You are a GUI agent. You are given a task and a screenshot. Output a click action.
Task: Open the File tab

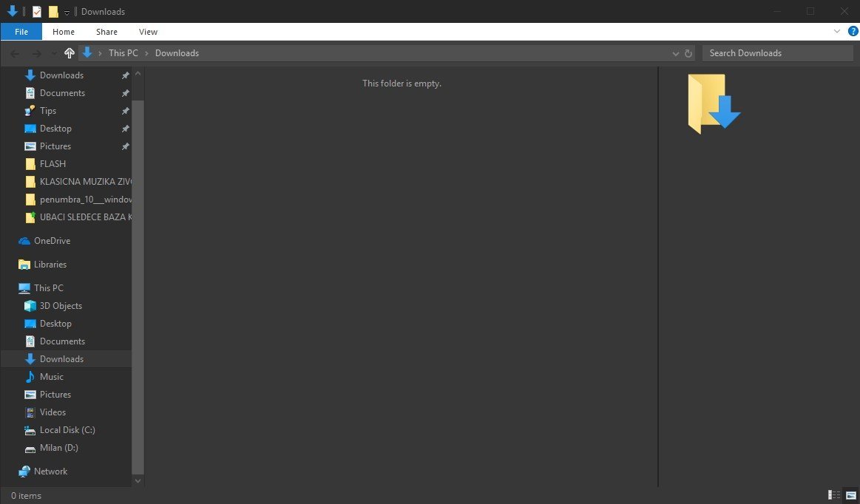[x=21, y=32]
